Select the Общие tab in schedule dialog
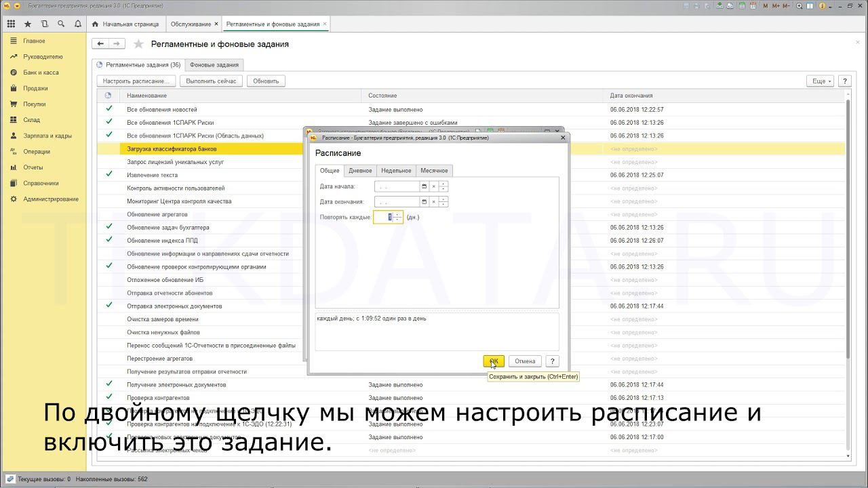The image size is (868, 488). coord(330,171)
